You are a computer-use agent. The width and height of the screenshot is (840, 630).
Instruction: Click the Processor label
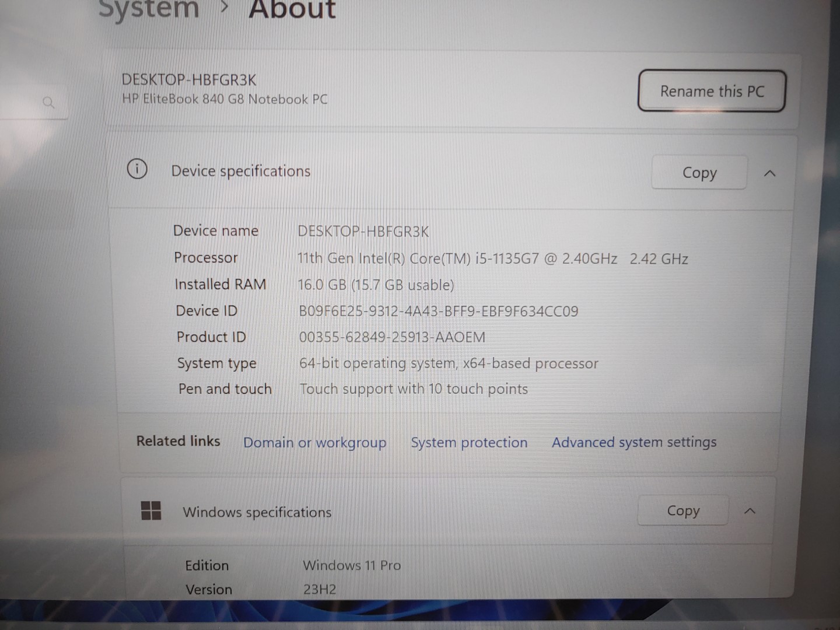[x=206, y=257]
